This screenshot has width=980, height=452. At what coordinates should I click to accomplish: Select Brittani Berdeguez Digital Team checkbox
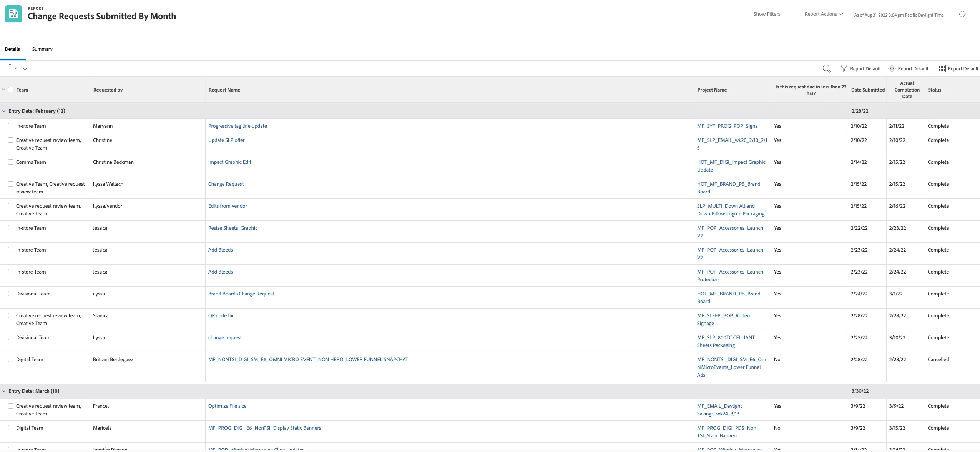pyautogui.click(x=11, y=359)
